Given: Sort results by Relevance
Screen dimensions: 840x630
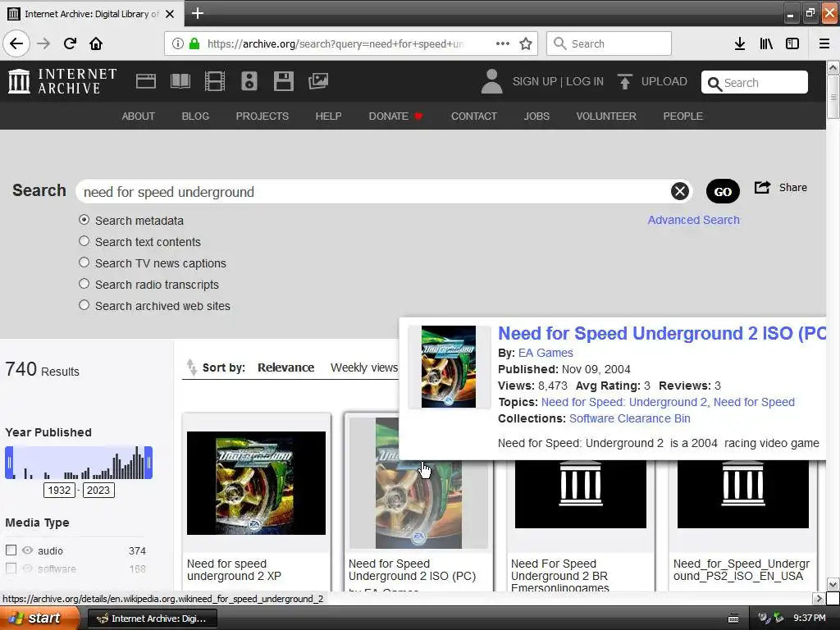Looking at the screenshot, I should pyautogui.click(x=286, y=367).
